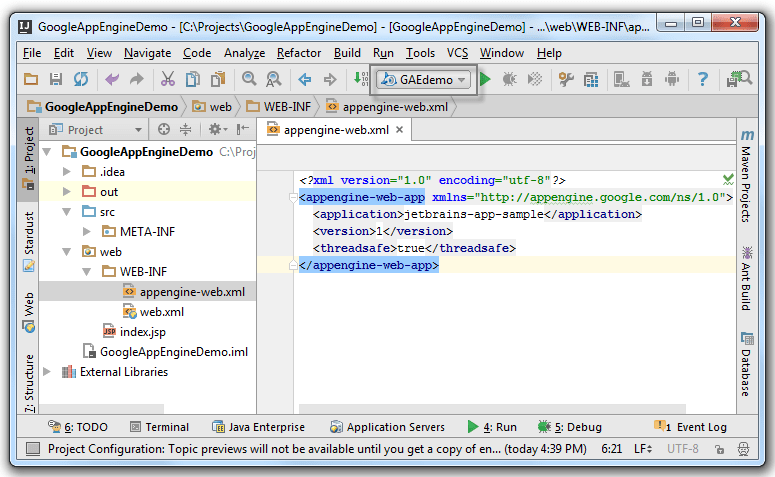Click the Find magnifier icon
The width and height of the screenshot is (775, 477).
pyautogui.click(x=249, y=79)
